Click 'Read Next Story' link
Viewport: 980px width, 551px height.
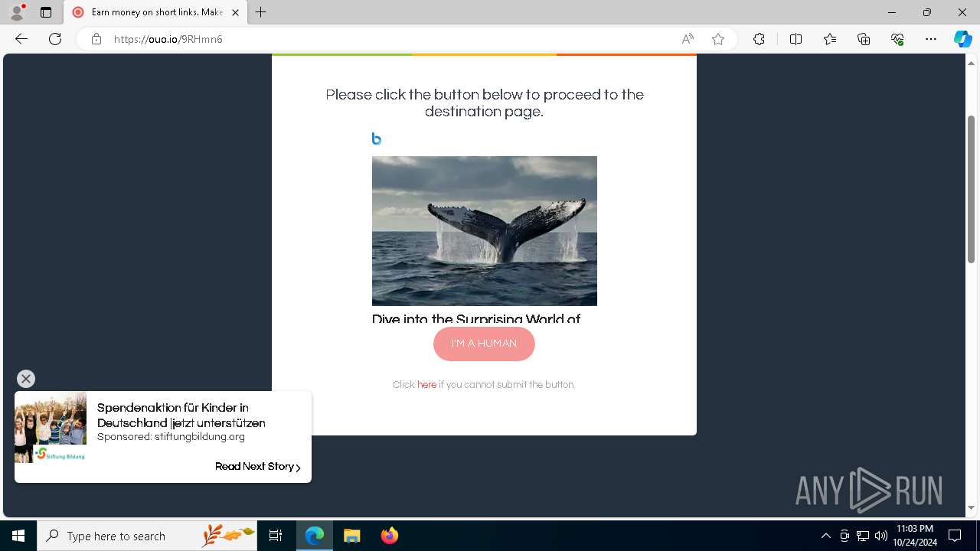(258, 467)
